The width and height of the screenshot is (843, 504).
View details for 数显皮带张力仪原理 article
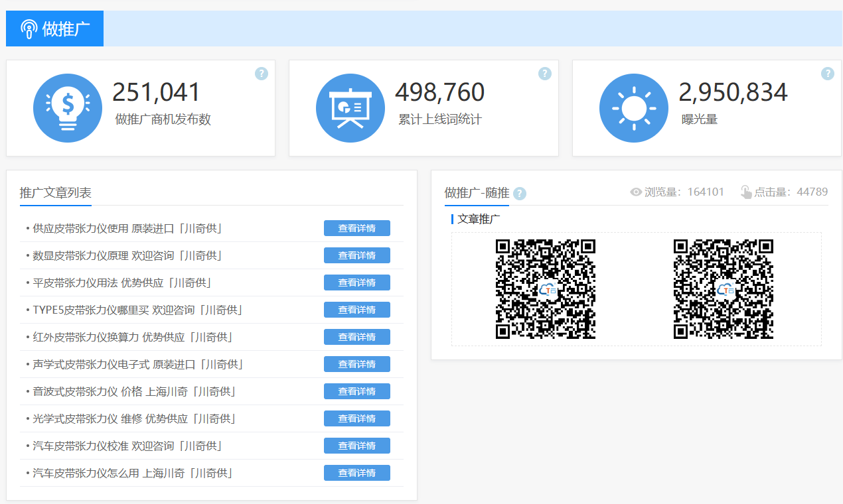tap(357, 255)
